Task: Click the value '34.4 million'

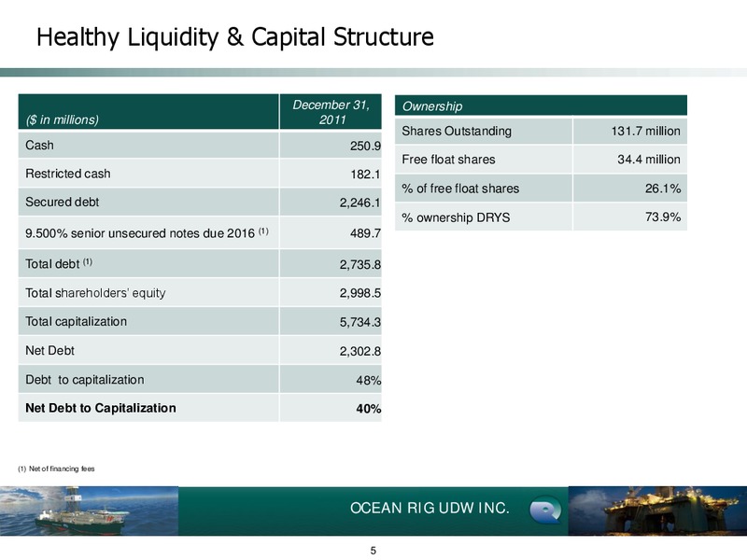Action: [649, 160]
